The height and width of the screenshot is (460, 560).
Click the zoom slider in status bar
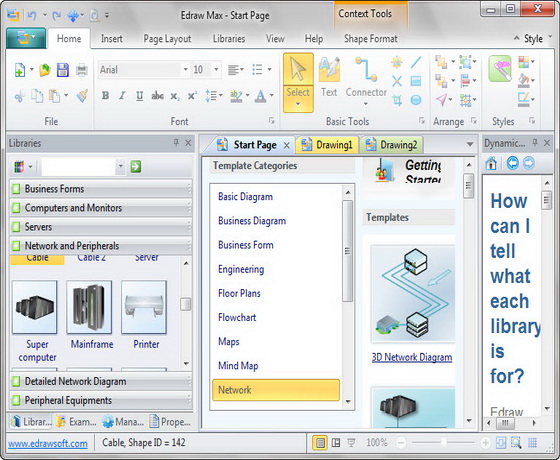coord(443,443)
